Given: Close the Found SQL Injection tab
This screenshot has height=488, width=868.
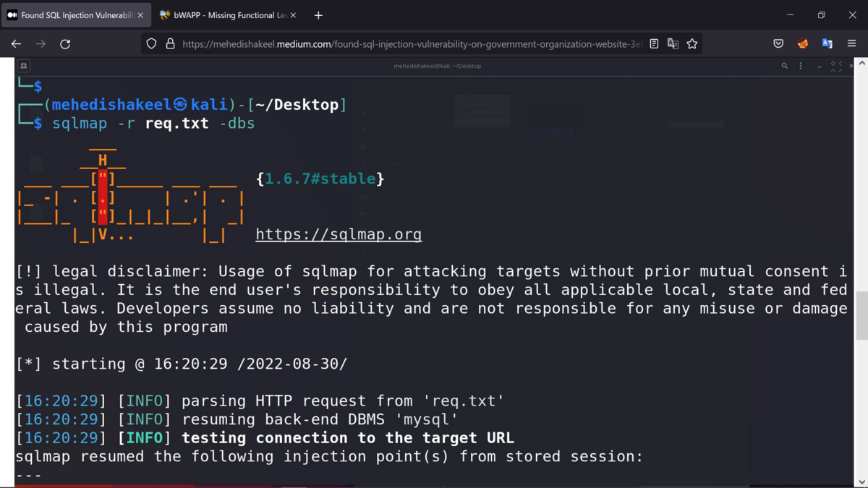Looking at the screenshot, I should click(140, 14).
